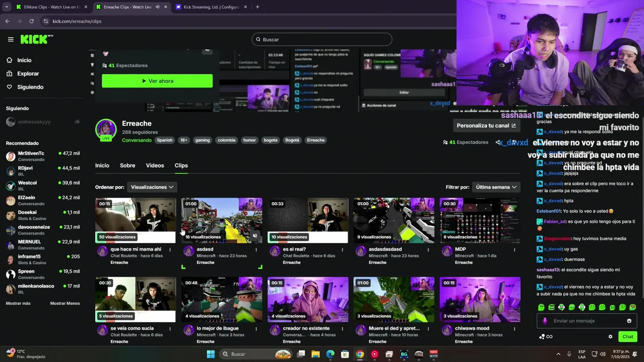Open options menu for 'es el real?'

click(342, 249)
